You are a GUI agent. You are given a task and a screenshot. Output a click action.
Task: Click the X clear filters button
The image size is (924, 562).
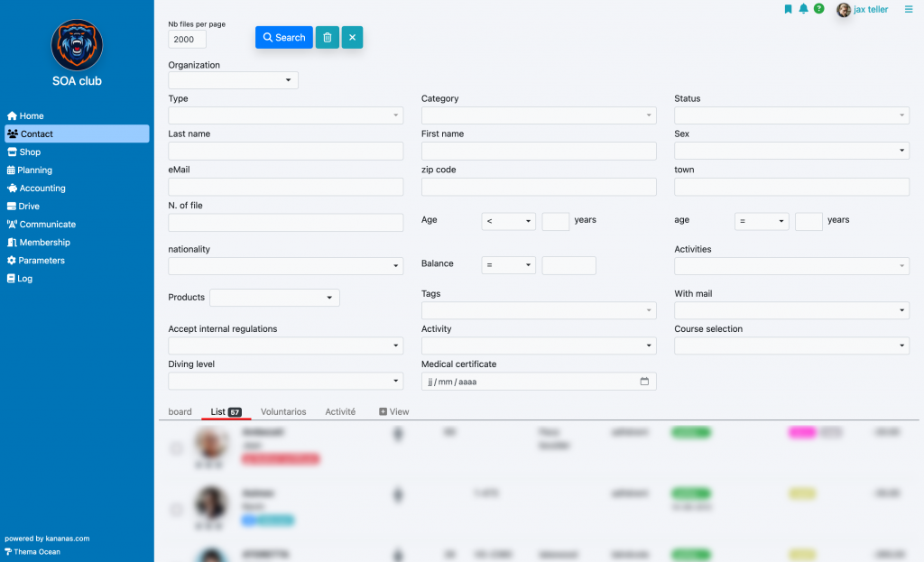(x=353, y=37)
